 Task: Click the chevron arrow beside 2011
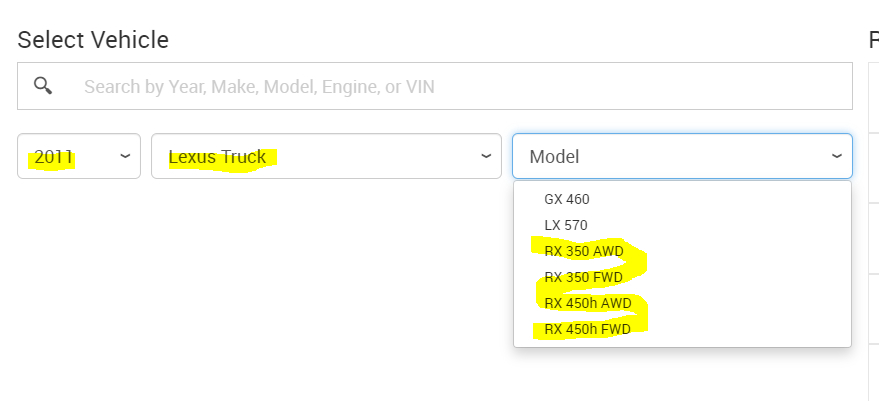coord(125,157)
